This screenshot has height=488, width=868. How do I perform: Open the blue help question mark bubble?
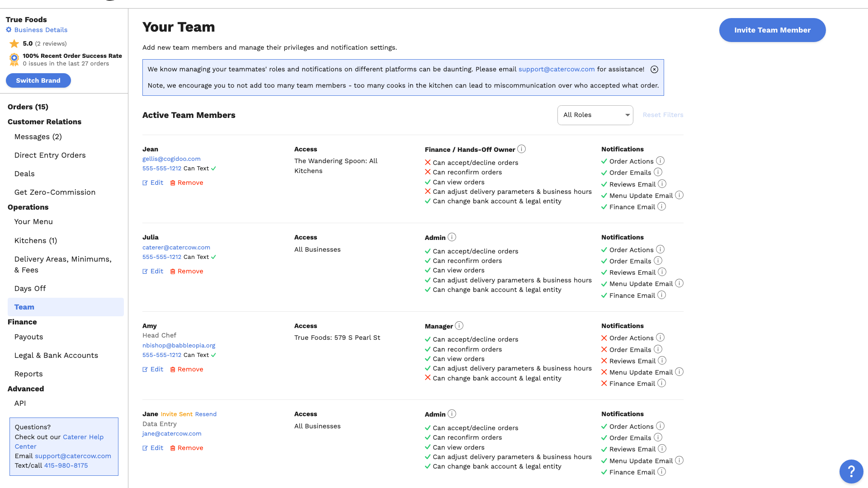[x=851, y=471]
